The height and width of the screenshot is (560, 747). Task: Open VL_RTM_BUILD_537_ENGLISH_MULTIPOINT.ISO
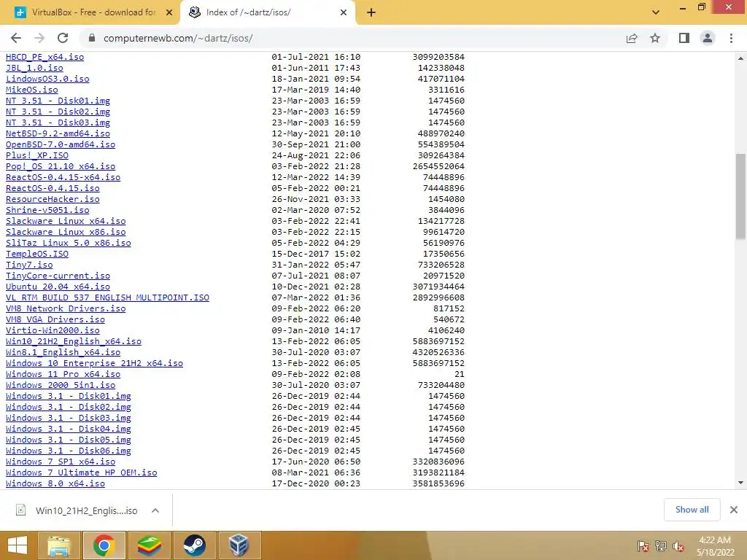coord(108,297)
